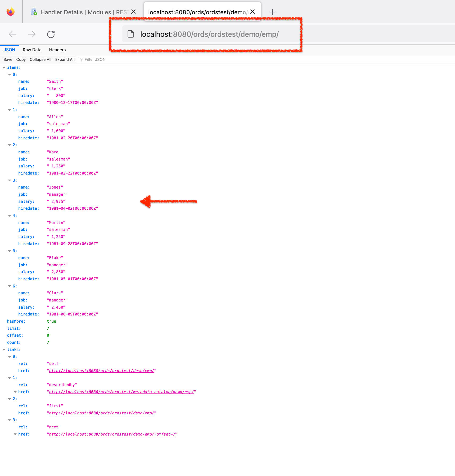Click the page reload icon
Screen dimensions: 455x476
pyautogui.click(x=51, y=34)
